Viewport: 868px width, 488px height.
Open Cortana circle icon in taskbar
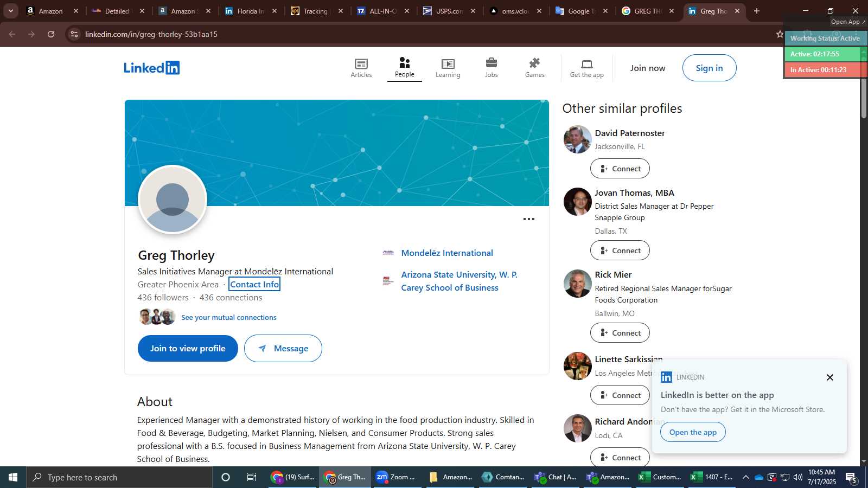(x=226, y=477)
